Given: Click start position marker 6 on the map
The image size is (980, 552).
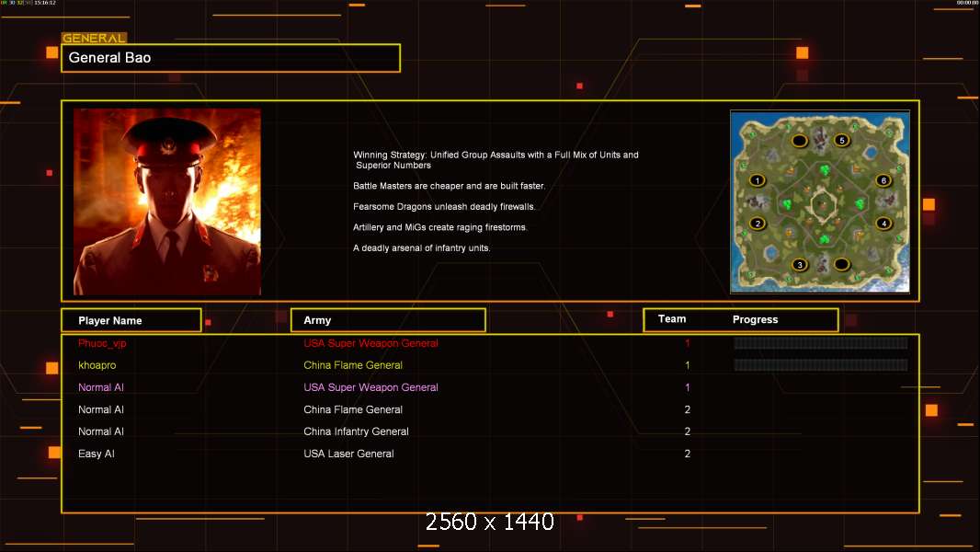Looking at the screenshot, I should click(x=883, y=180).
